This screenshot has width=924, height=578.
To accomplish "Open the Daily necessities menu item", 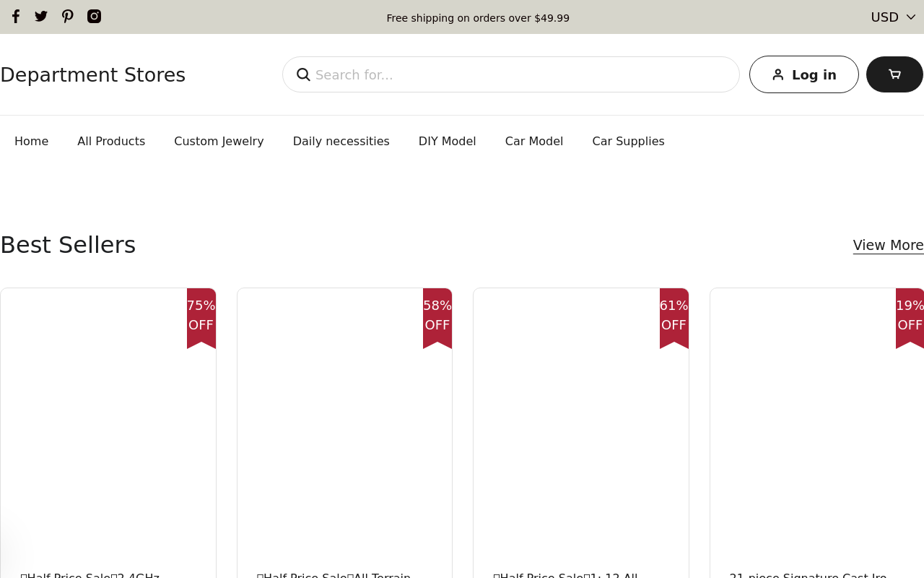I will pyautogui.click(x=341, y=142).
